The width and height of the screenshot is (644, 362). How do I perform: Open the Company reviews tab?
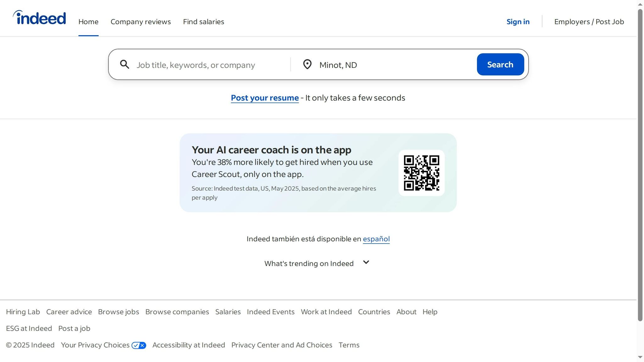coord(141,22)
